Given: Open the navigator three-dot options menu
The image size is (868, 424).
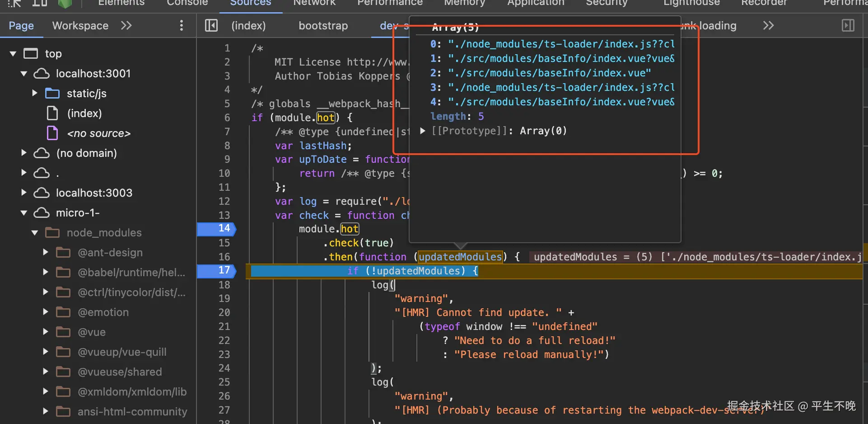Looking at the screenshot, I should click(182, 25).
